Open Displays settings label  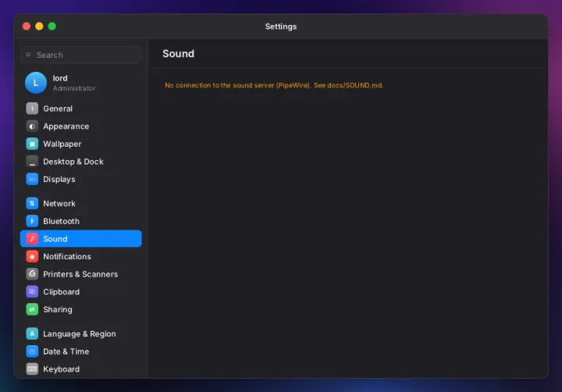[x=59, y=180]
